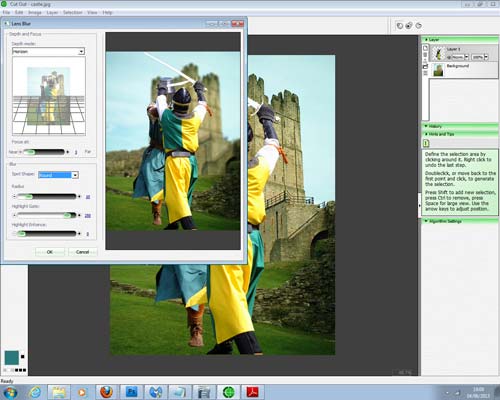Select the Background layer thumbnail
Image resolution: width=500 pixels, height=400 pixels.
[x=438, y=70]
